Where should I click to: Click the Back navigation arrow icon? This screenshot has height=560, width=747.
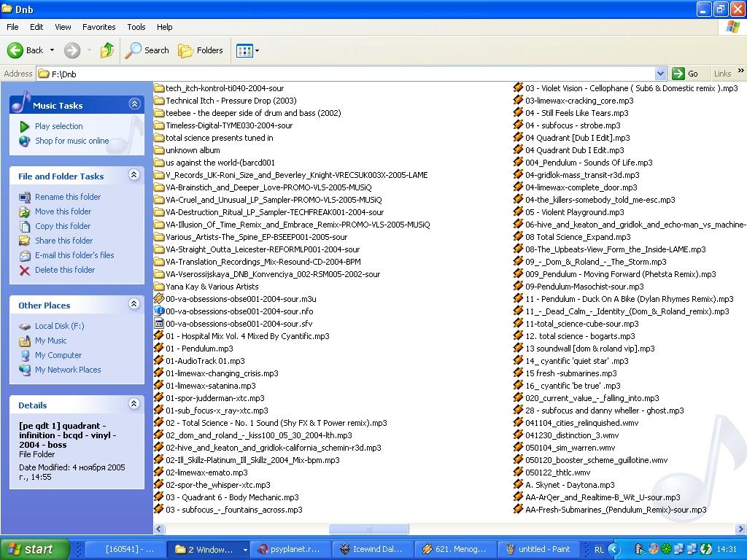pos(16,50)
